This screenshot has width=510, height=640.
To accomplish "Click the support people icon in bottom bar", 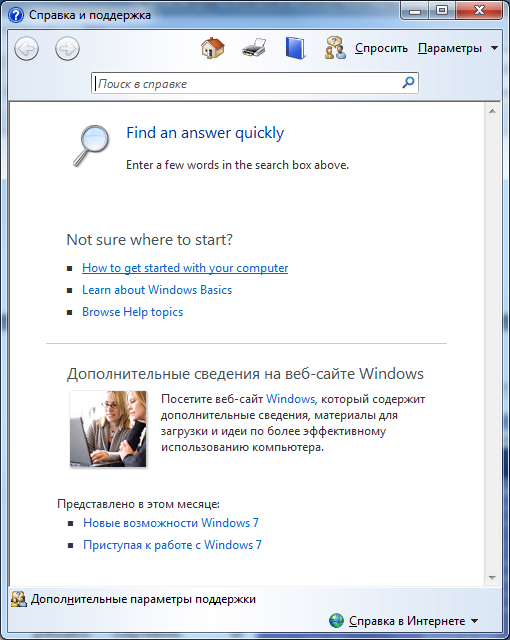I will [x=19, y=599].
